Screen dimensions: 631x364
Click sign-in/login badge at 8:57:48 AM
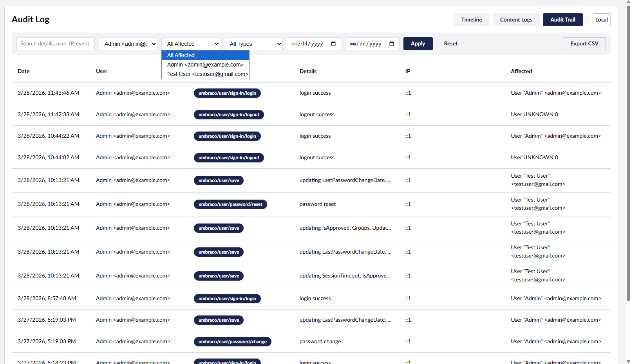point(227,299)
